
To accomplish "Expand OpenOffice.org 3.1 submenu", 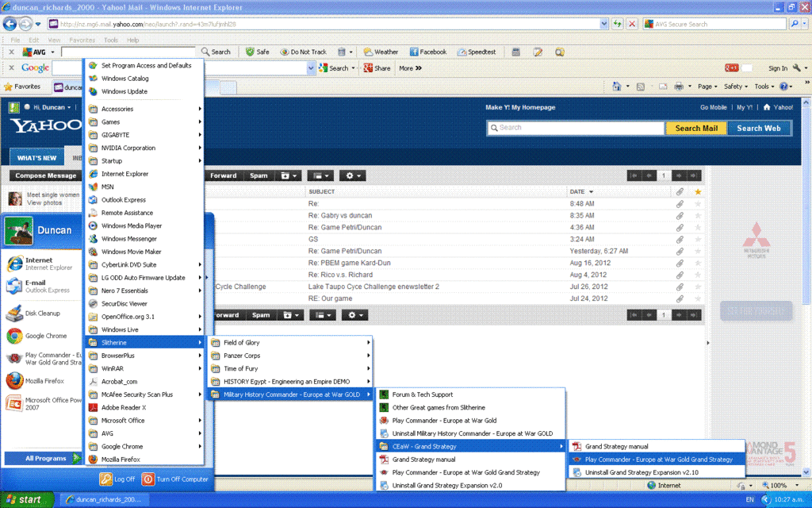I will tap(144, 317).
